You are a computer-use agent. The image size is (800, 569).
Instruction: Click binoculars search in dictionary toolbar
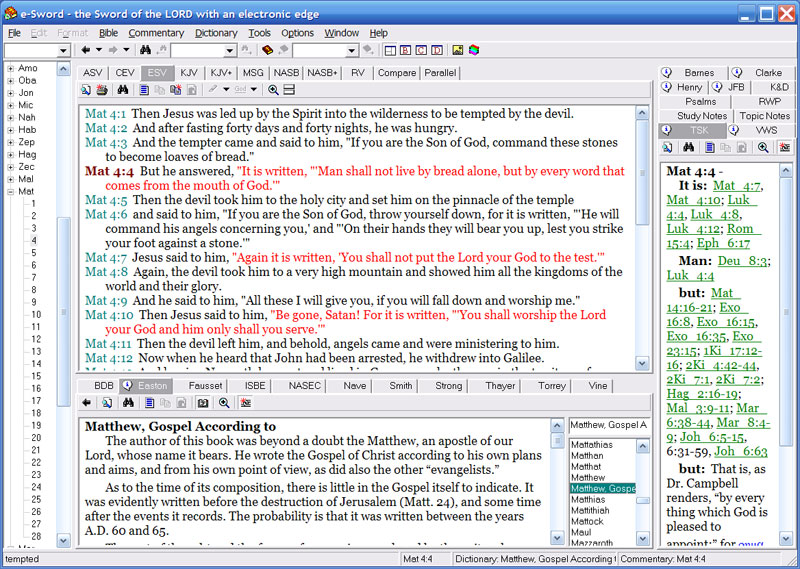click(128, 403)
